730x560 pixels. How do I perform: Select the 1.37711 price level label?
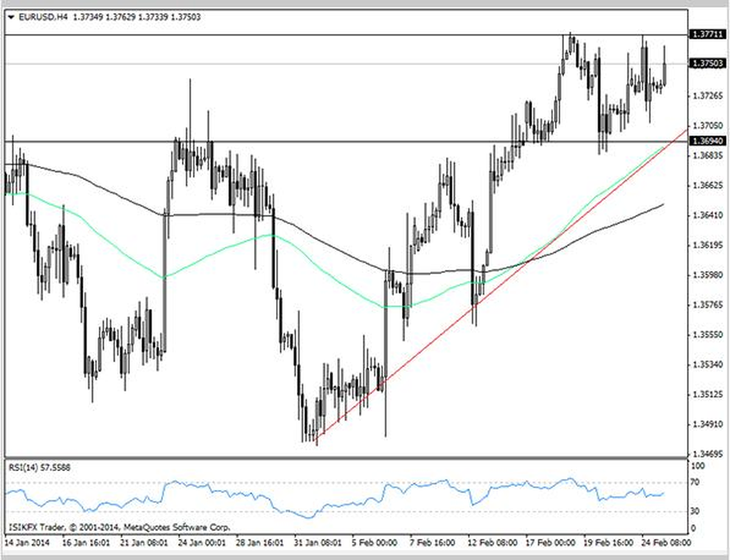[x=707, y=35]
